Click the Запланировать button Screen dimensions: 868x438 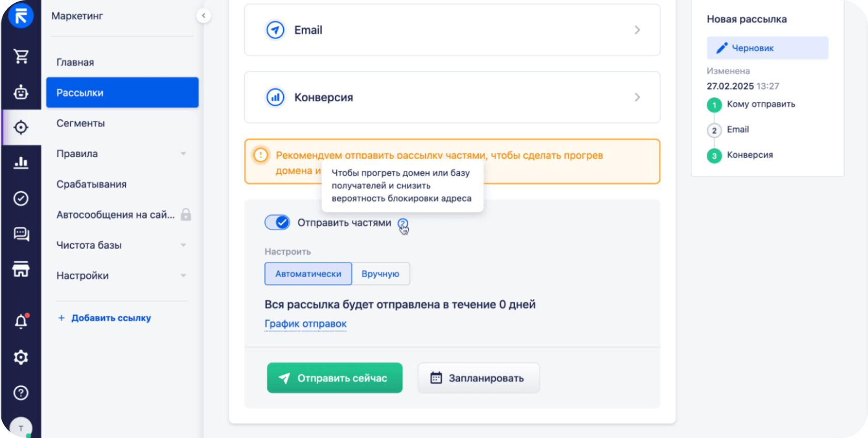(x=478, y=378)
